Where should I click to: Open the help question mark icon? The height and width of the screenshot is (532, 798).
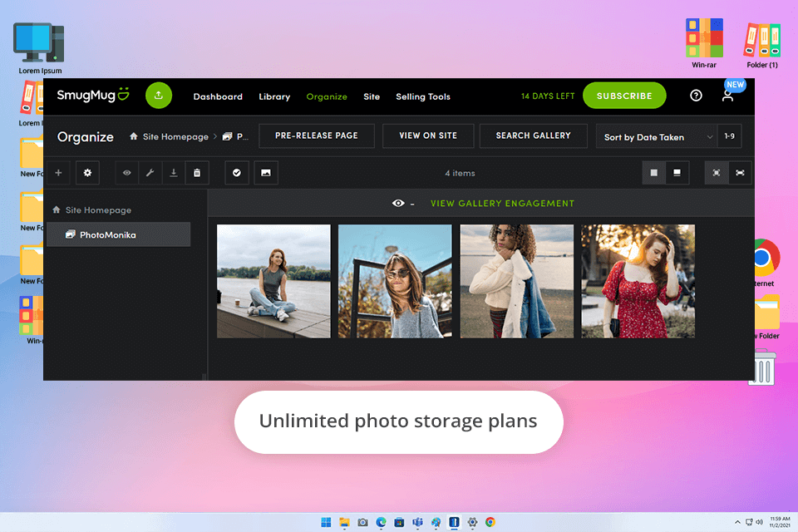click(696, 96)
